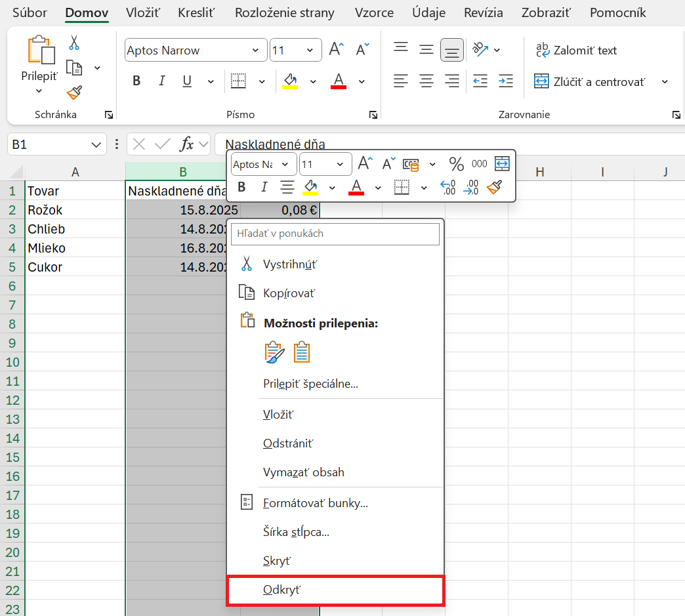
Task: Align text right in ribbon
Action: (451, 81)
